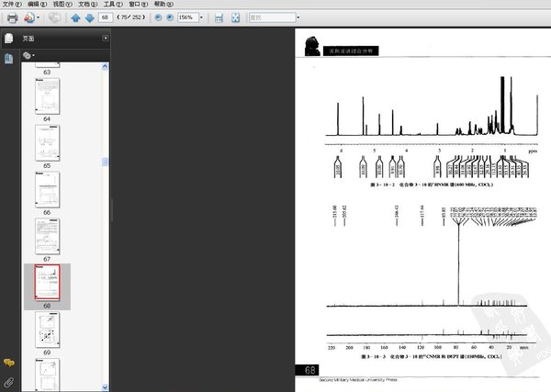Click the Second Military Medical University Press footer
This screenshot has width=551, height=392.
[358, 380]
